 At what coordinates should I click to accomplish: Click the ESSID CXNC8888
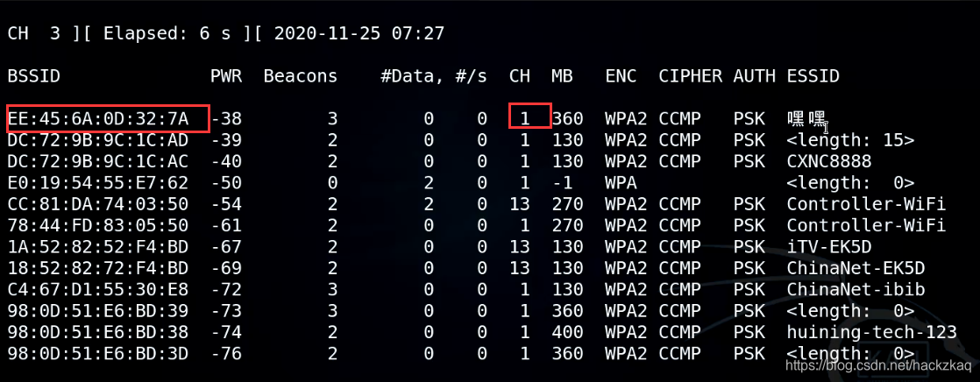point(829,161)
